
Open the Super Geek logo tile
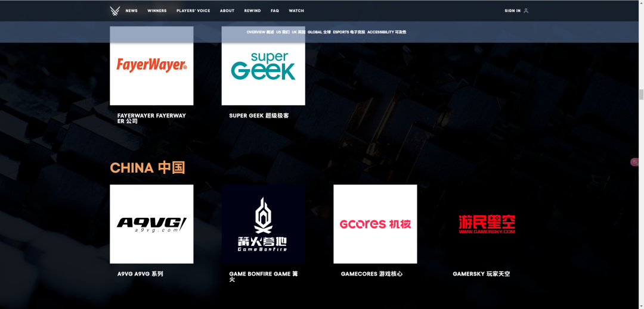click(264, 65)
